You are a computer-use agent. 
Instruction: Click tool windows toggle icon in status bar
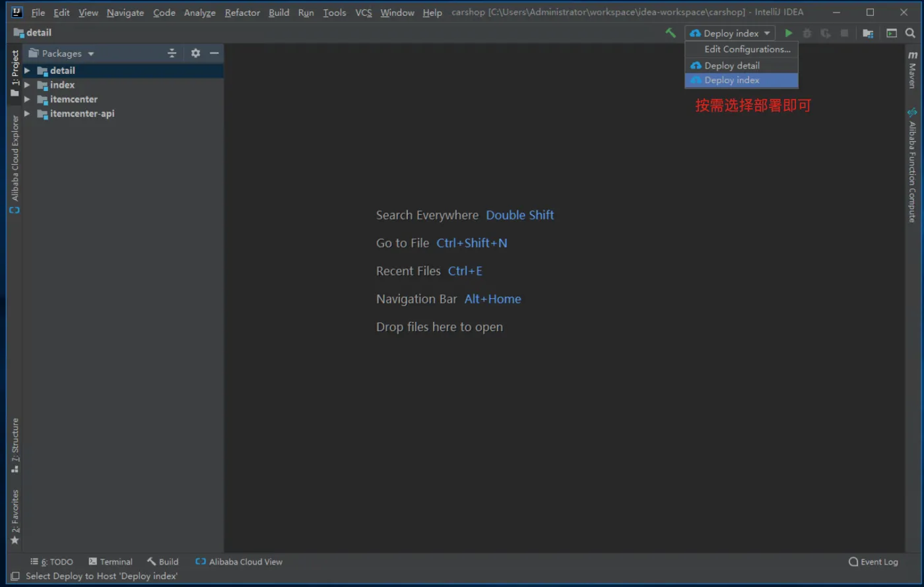(15, 576)
